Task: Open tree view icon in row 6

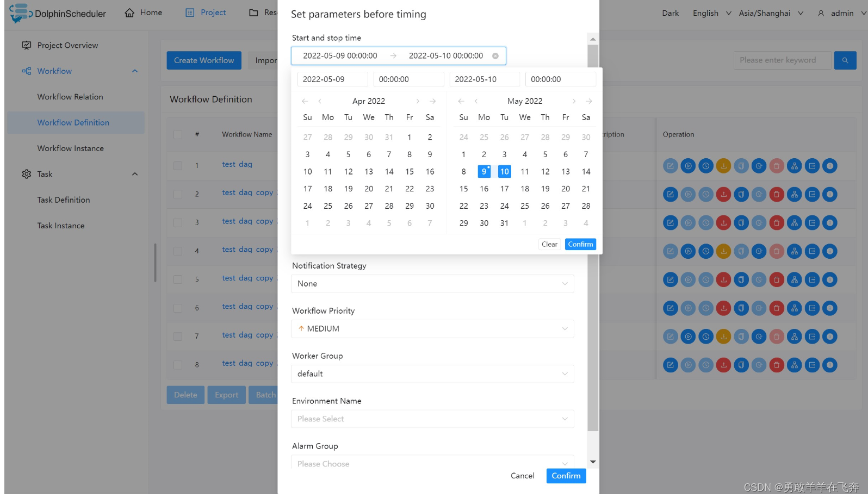Action: (795, 308)
